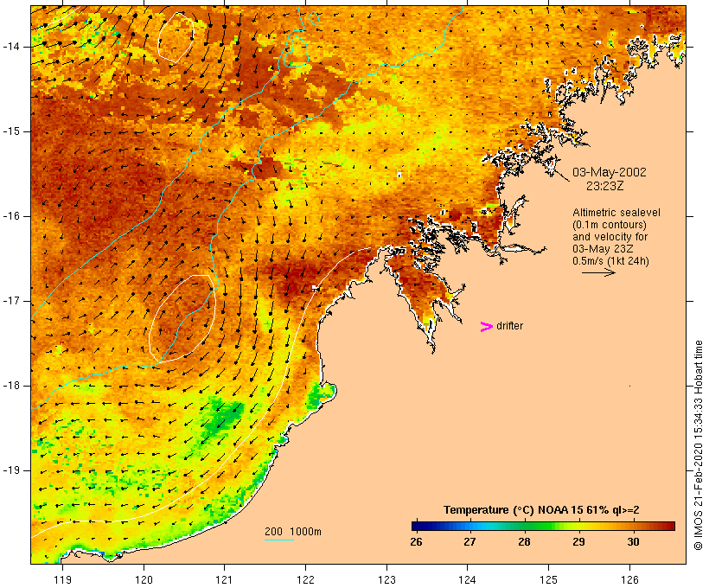Click the time text '23:23Z'

click(x=605, y=186)
